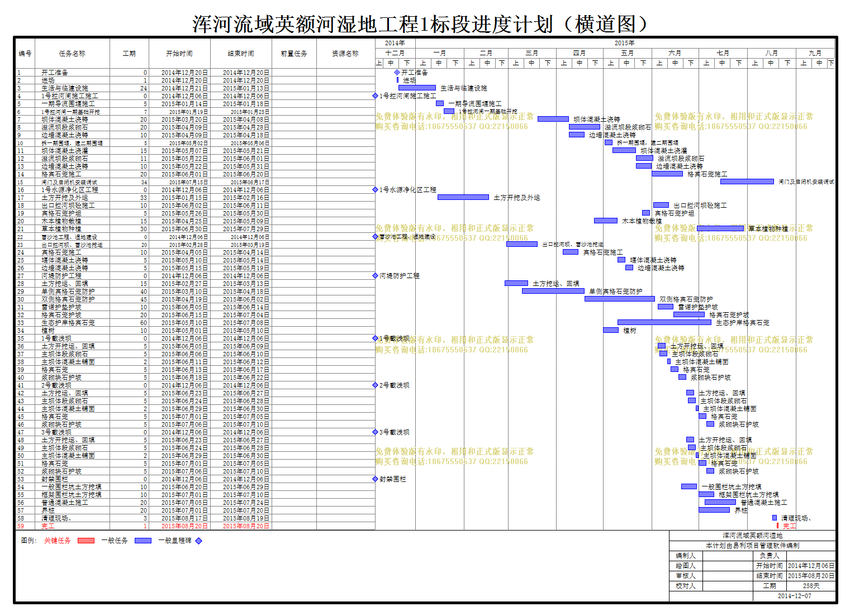The height and width of the screenshot is (616, 850).
Task: Select the 生活与临建设施 Gantt bar
Action: [417, 88]
